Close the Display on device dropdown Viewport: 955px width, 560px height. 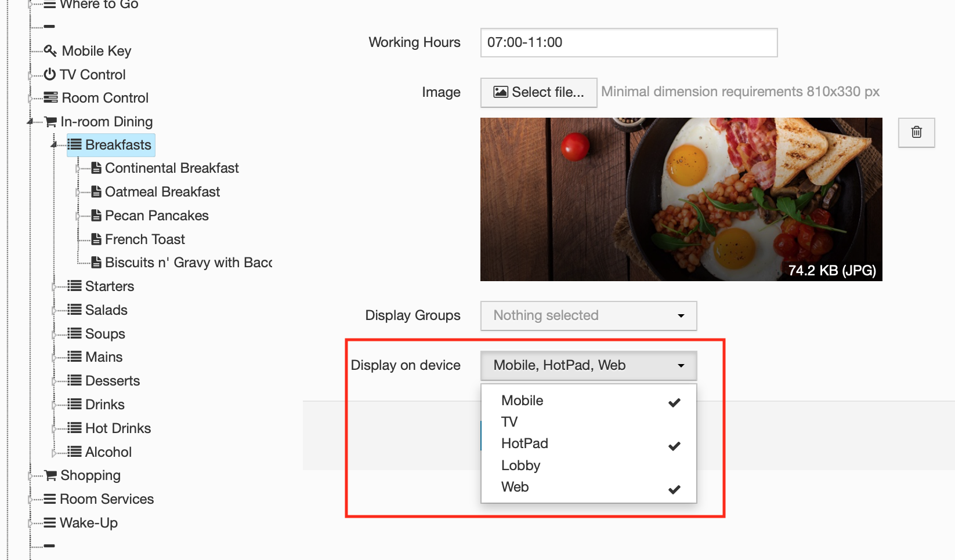click(588, 365)
